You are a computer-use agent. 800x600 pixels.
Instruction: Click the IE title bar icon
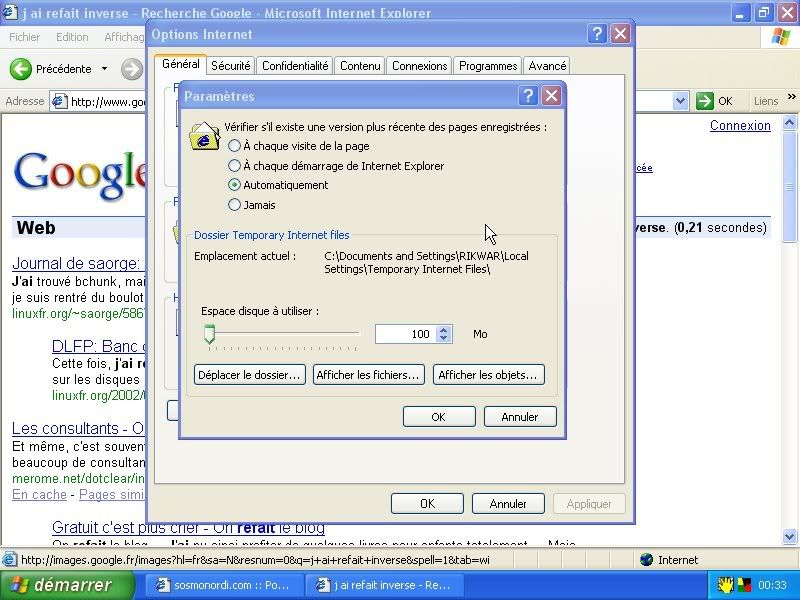pos(10,12)
